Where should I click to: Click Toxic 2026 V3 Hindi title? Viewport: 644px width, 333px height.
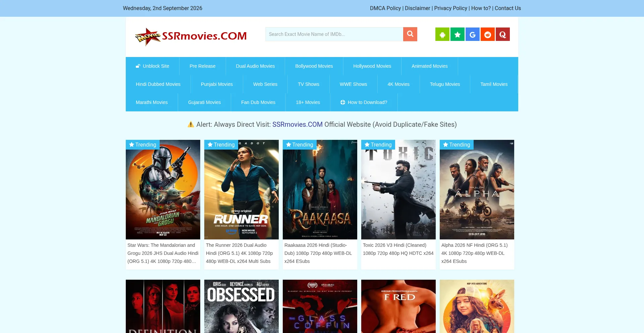[398, 249]
